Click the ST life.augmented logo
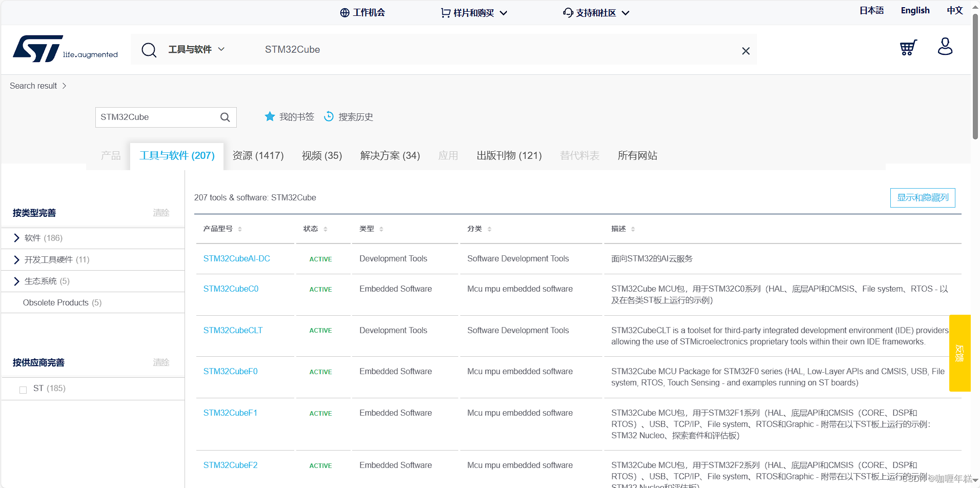 [65, 49]
